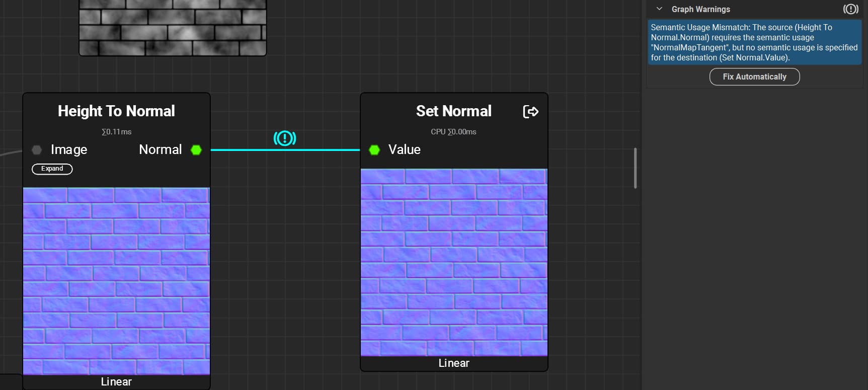The width and height of the screenshot is (868, 390).
Task: Click the Graph Warnings header label
Action: coord(700,9)
